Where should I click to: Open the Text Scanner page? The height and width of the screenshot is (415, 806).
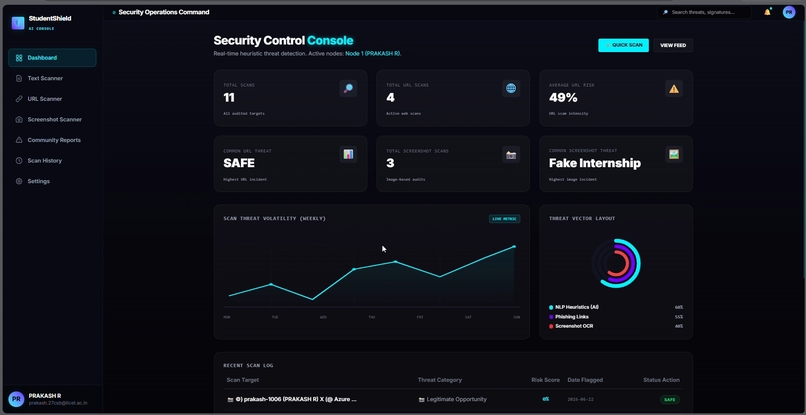pos(52,78)
